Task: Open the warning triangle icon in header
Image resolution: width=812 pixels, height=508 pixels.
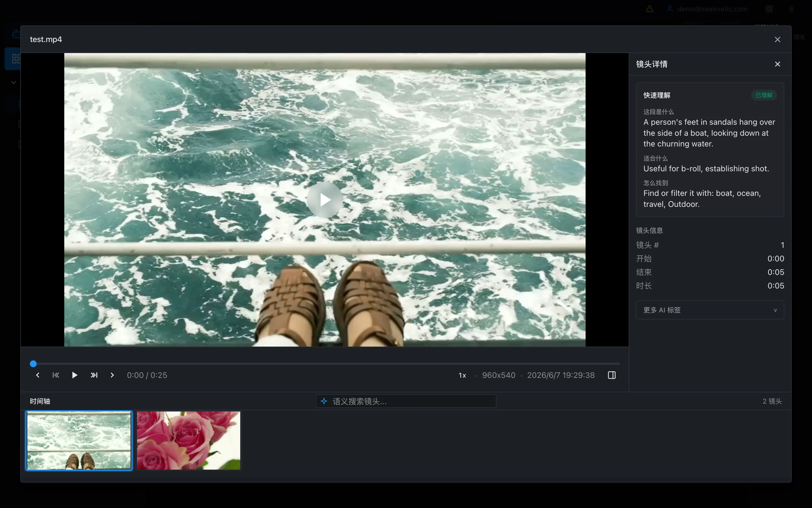Action: tap(649, 9)
